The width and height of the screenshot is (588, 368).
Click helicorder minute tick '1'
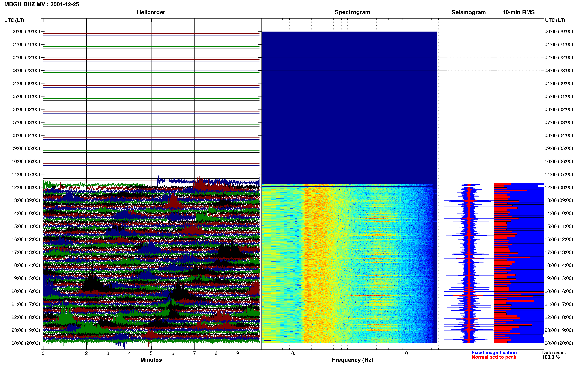[65, 353]
